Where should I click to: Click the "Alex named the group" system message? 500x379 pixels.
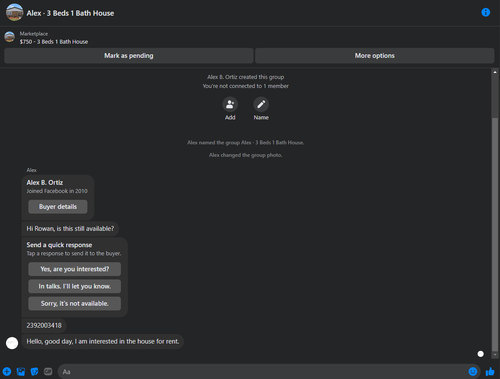click(246, 143)
